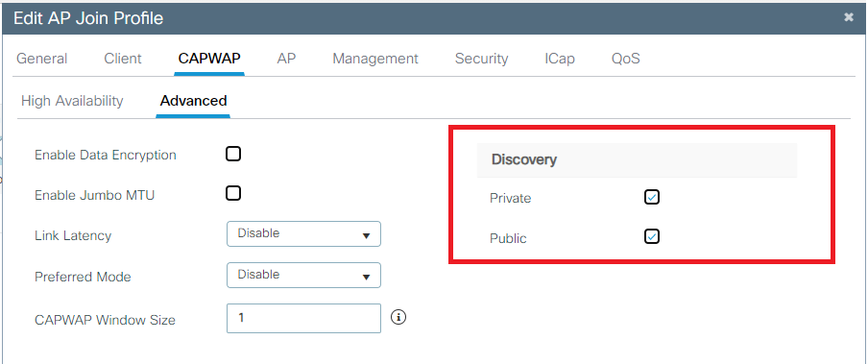Click the Enable Jumbo MTU label

tap(94, 196)
